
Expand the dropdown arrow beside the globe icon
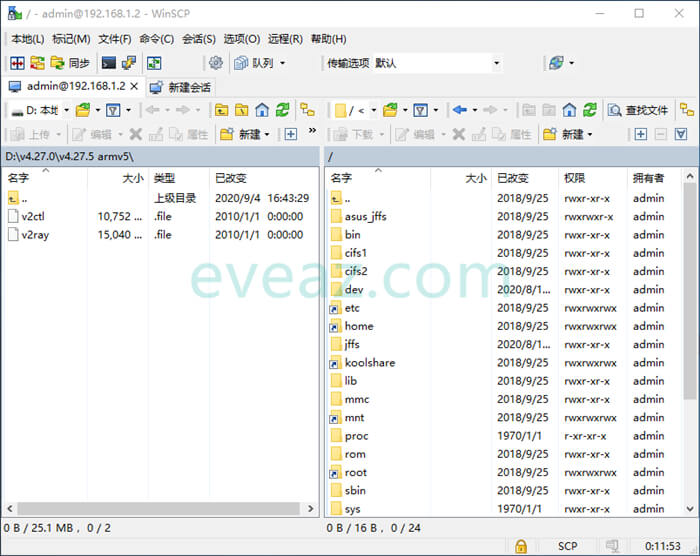click(571, 63)
